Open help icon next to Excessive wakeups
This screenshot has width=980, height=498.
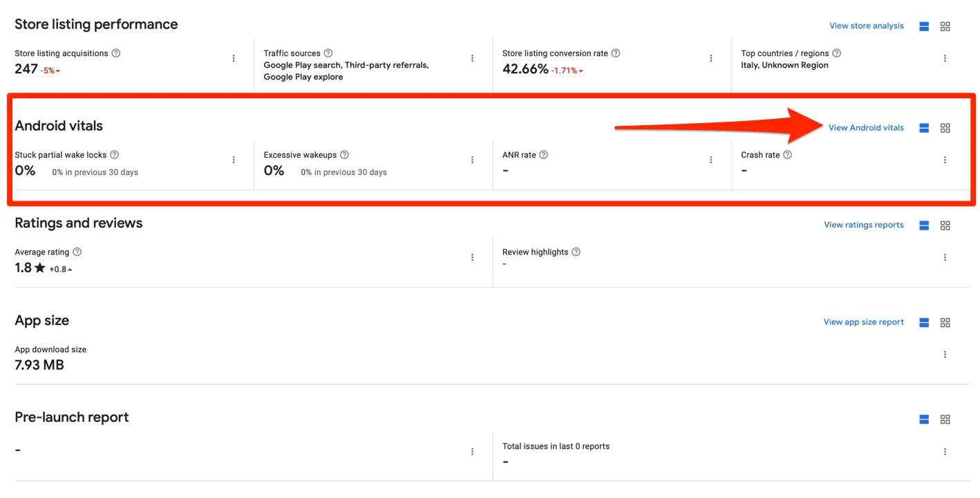(x=344, y=155)
